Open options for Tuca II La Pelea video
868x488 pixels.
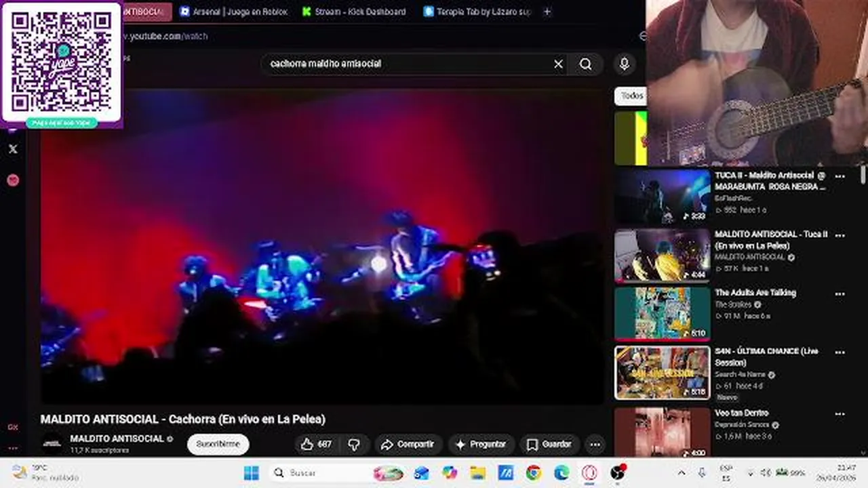tap(840, 235)
